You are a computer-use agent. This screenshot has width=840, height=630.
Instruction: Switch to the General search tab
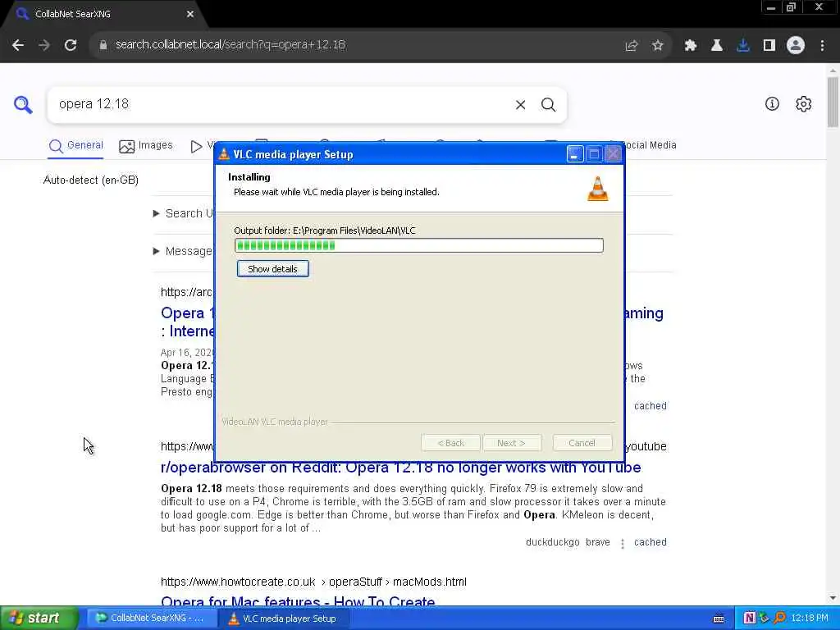click(x=76, y=146)
